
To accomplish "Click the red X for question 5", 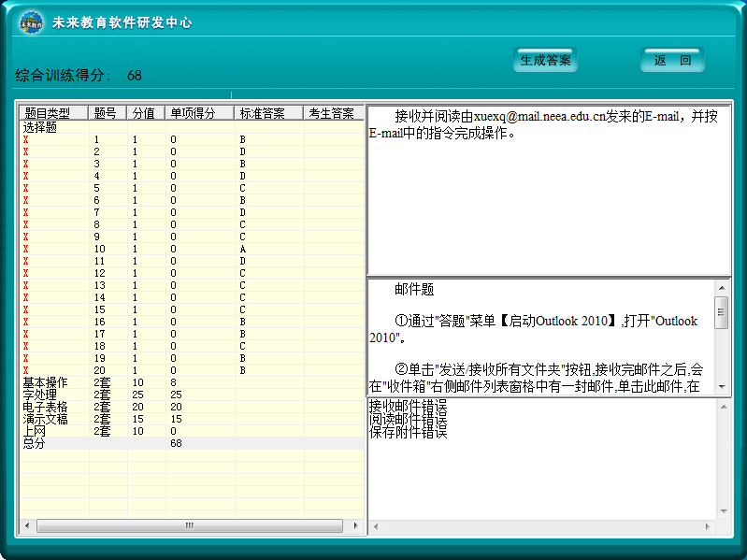I will click(26, 188).
